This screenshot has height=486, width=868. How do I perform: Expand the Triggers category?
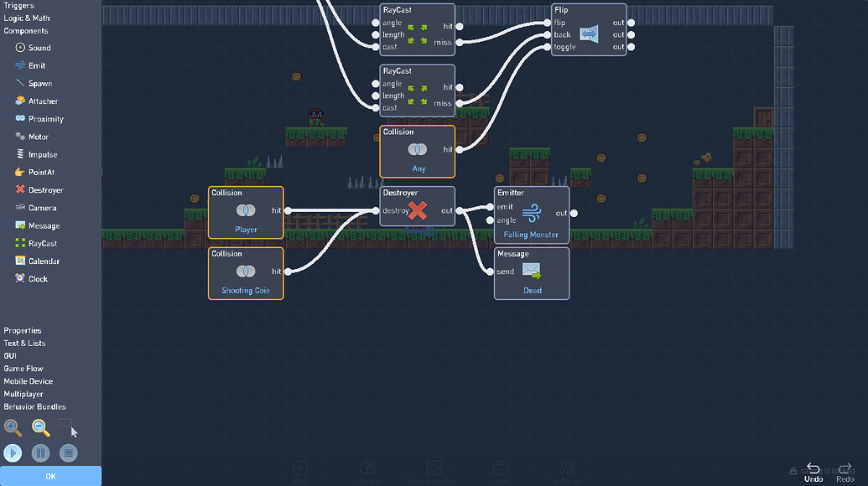[19, 6]
